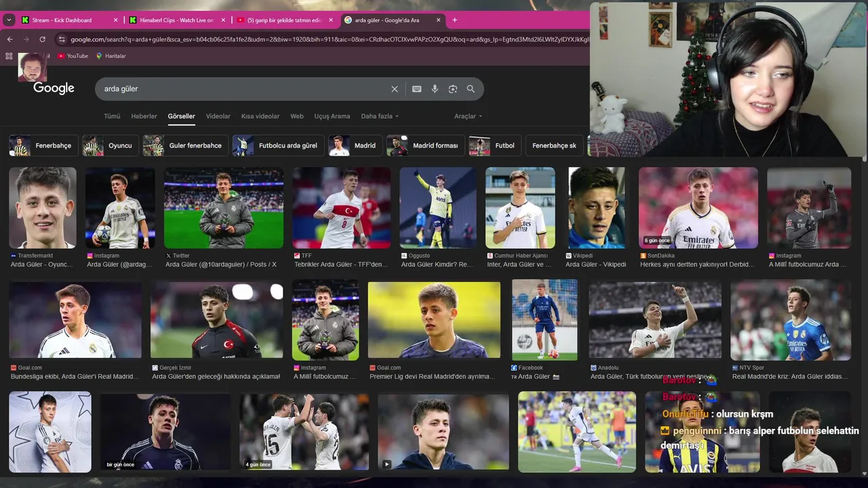This screenshot has height=488, width=868.
Task: View site information icon in address bar
Action: coord(62,39)
